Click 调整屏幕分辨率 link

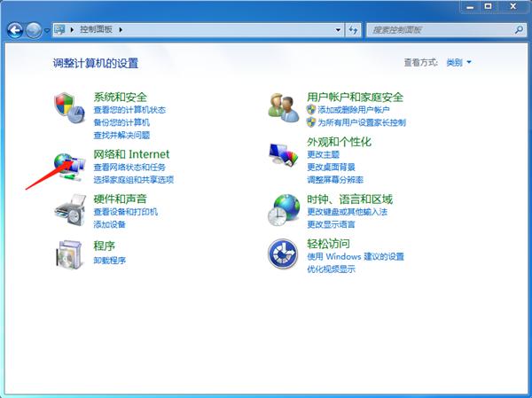click(335, 179)
